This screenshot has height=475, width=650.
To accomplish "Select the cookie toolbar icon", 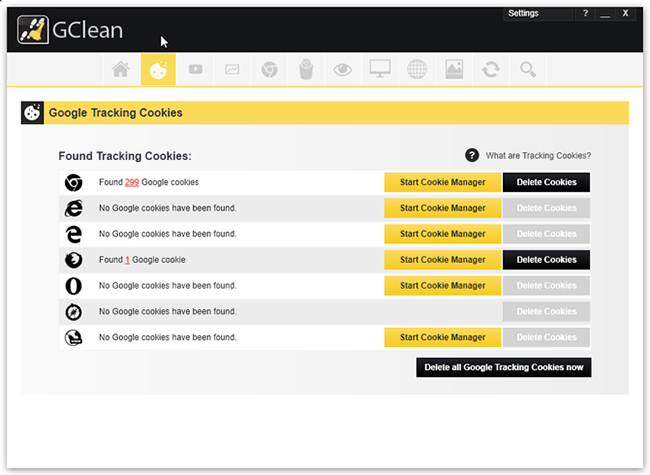I will coord(158,69).
